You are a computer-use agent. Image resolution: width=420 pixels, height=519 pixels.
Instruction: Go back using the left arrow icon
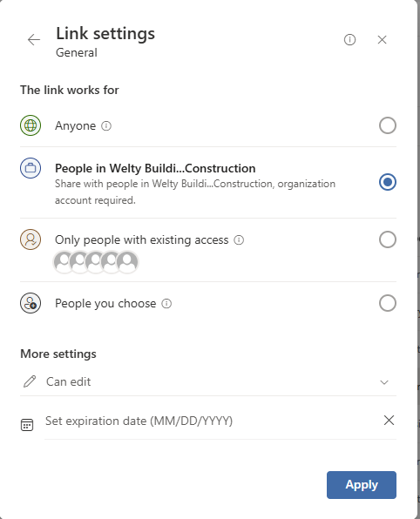tap(34, 40)
